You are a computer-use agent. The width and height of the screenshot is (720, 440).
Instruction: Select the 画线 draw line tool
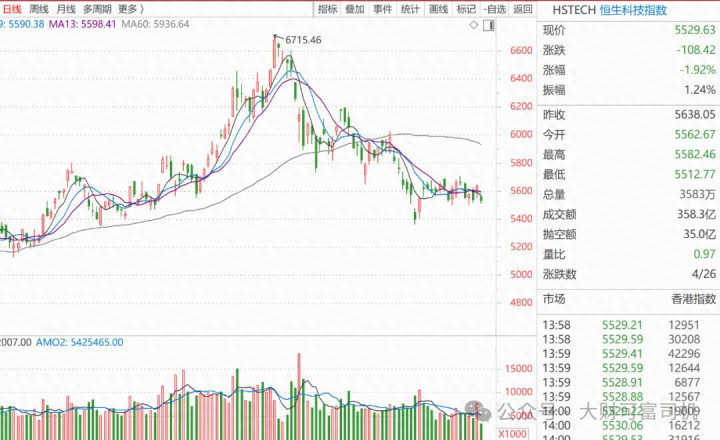(x=439, y=9)
